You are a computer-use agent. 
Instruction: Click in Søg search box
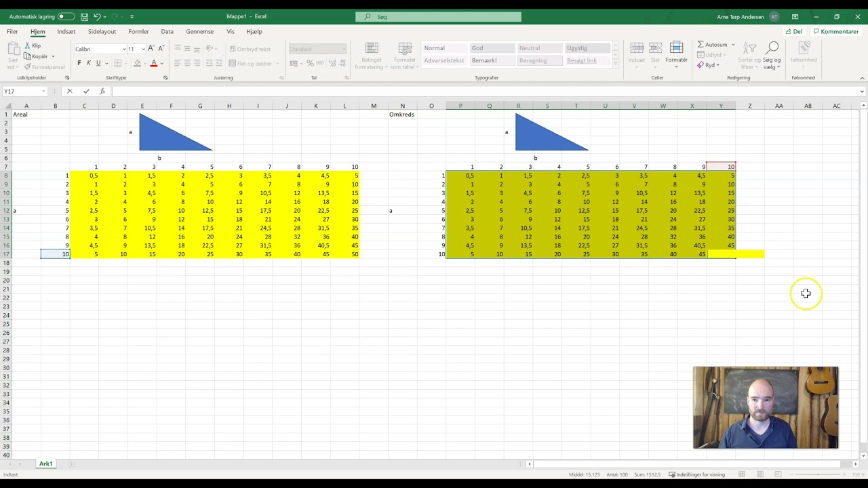pyautogui.click(x=439, y=16)
